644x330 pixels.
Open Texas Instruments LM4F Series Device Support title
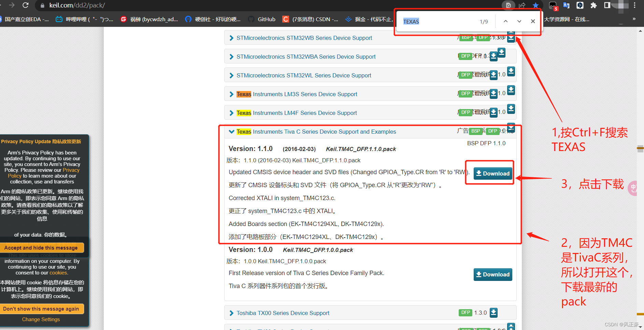pyautogui.click(x=297, y=113)
